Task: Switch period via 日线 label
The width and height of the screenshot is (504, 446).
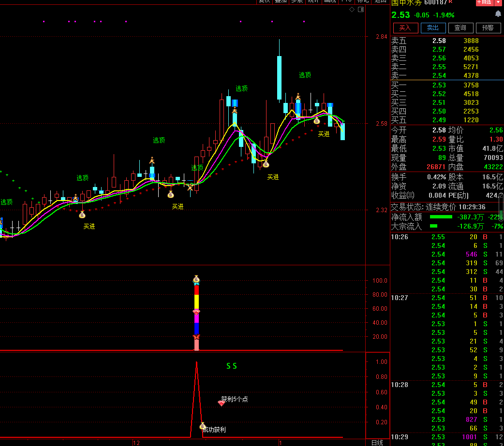Action: (377, 443)
